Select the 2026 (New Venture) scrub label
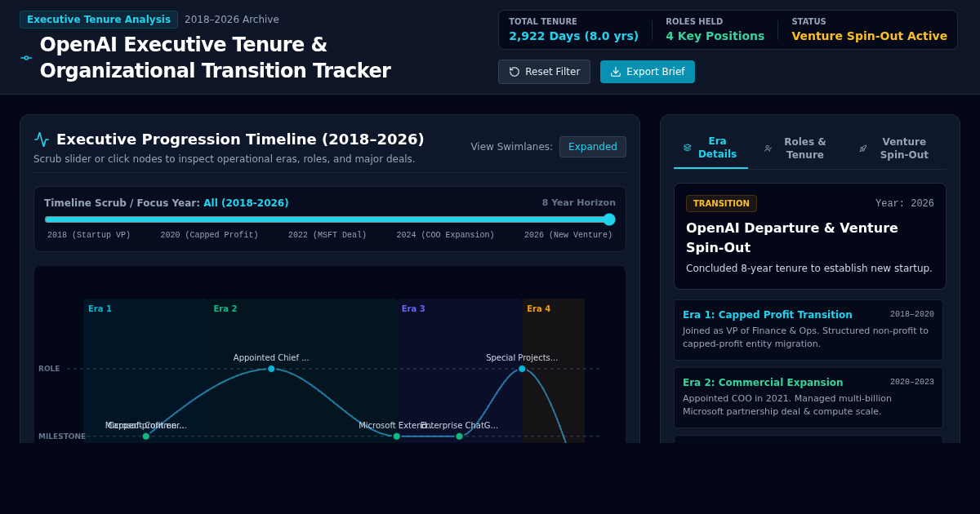This screenshot has height=514, width=980. [568, 235]
